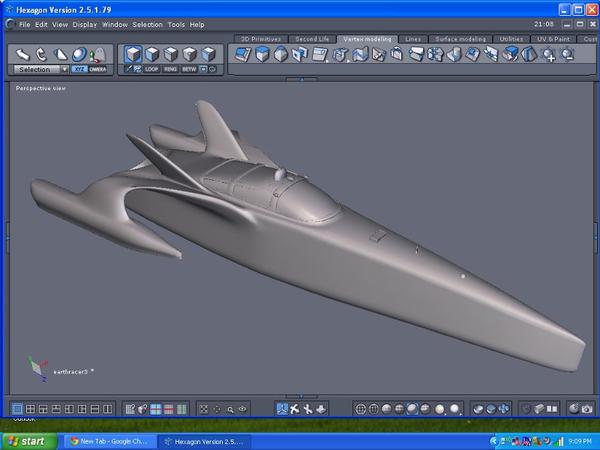
Task: Open the Perspective view selector
Action: [41, 88]
